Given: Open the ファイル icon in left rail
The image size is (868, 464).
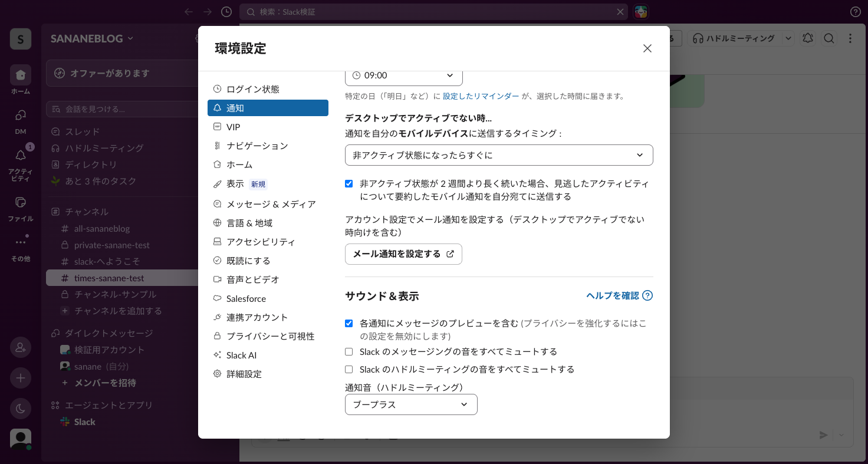Looking at the screenshot, I should click(x=21, y=202).
